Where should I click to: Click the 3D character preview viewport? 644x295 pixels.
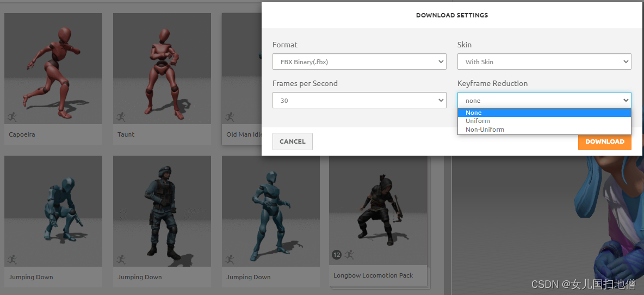pyautogui.click(x=548, y=225)
